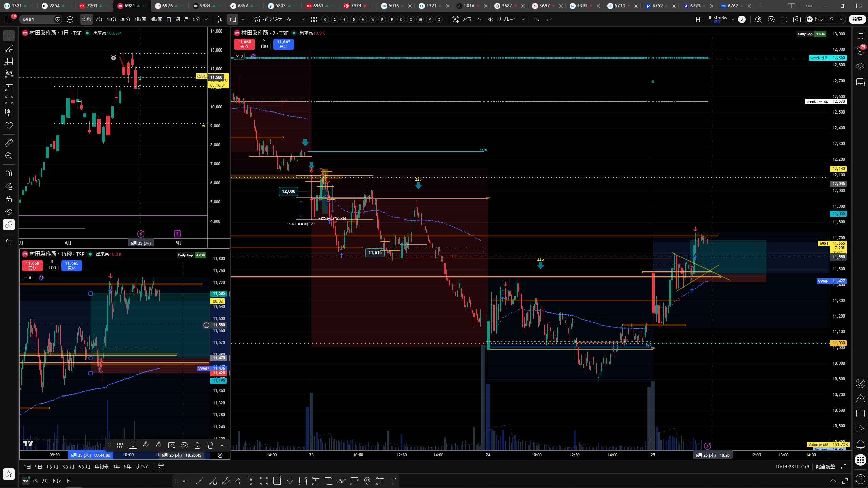868x488 pixels.
Task: Select the 1ヶ月 date range
Action: pyautogui.click(x=52, y=467)
